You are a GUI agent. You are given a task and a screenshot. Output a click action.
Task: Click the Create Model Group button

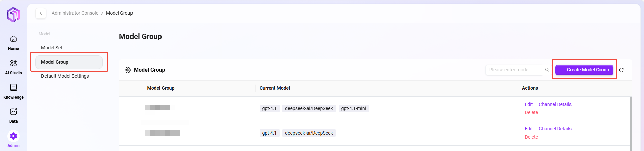point(584,70)
